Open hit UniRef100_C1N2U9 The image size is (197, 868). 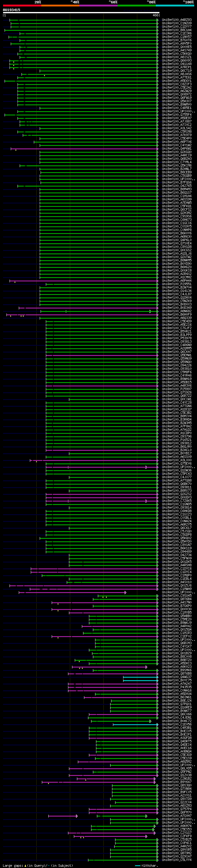tap(176, 23)
